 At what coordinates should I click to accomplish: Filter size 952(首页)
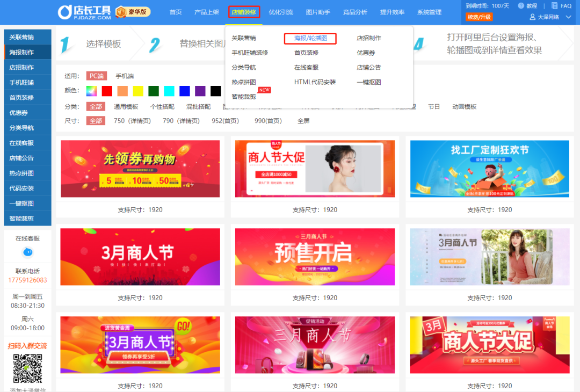tap(225, 121)
